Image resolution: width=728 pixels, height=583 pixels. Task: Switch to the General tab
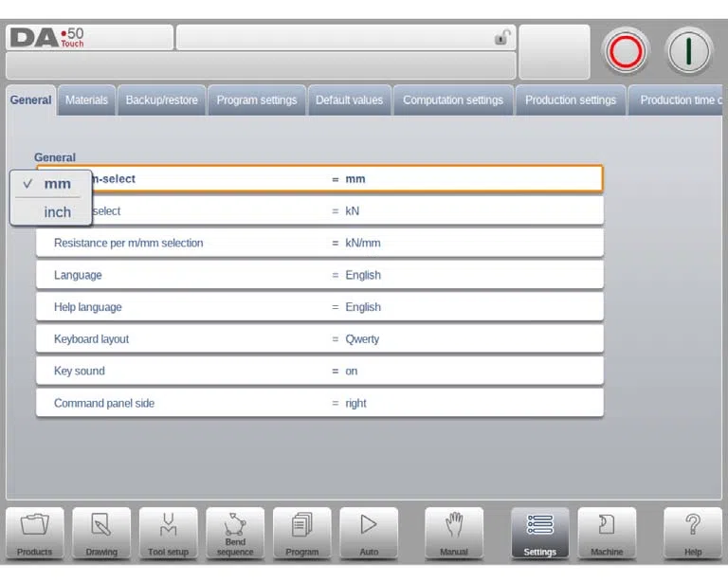point(31,100)
